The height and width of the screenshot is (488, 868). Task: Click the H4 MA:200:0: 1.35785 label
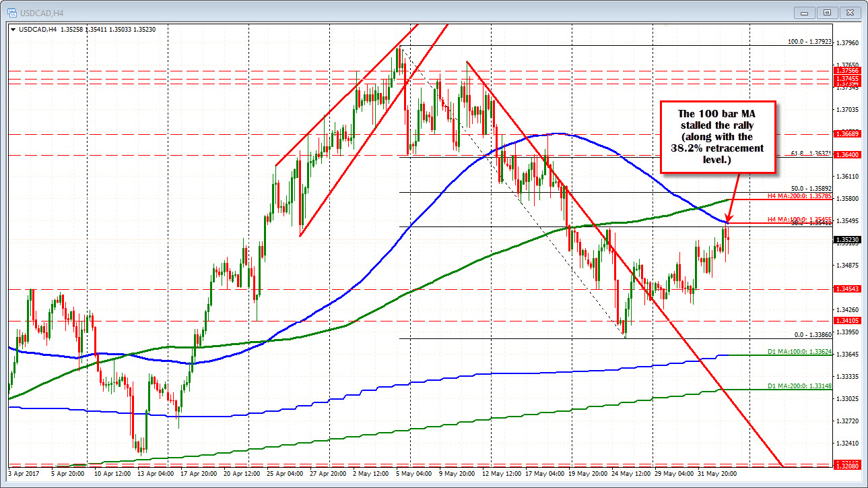[x=800, y=196]
